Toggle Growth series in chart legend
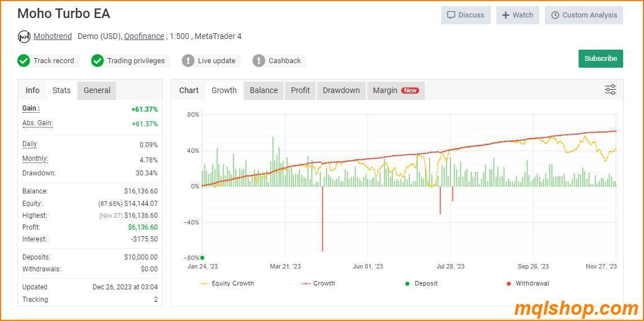644x321 pixels. pyautogui.click(x=318, y=283)
